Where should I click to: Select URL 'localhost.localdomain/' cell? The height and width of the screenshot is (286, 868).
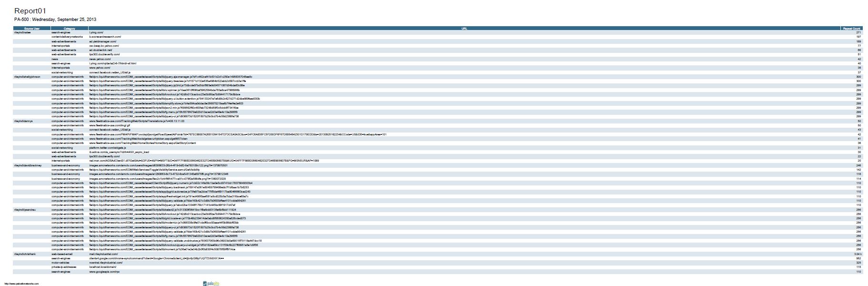102,267
